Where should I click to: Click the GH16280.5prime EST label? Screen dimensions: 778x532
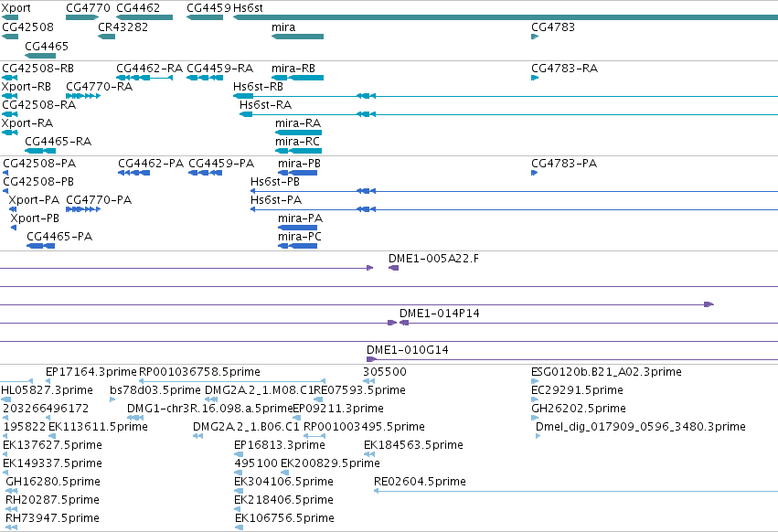point(53,482)
